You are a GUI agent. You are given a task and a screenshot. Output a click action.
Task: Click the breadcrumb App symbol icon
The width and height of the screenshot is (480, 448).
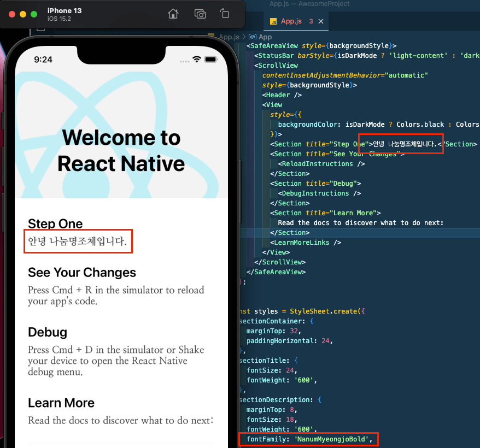(252, 37)
